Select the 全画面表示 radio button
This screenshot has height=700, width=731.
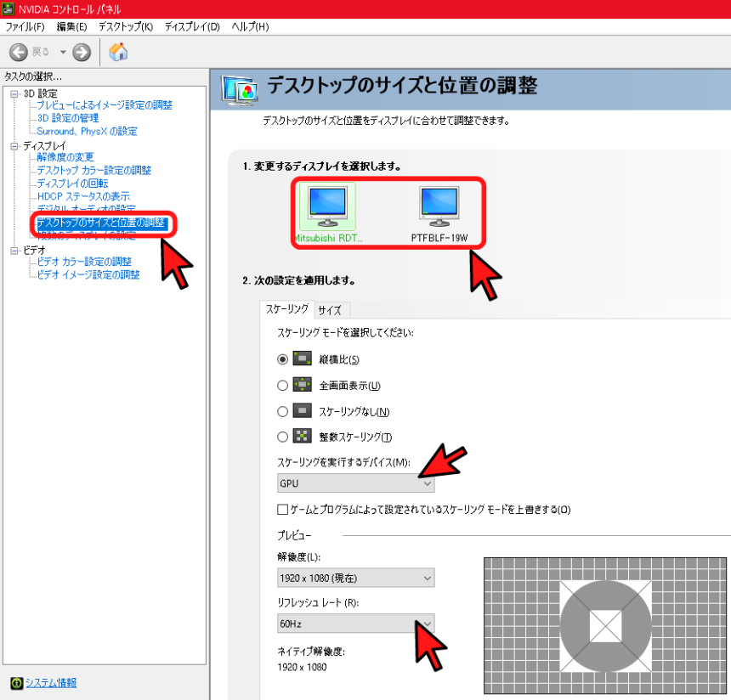282,386
